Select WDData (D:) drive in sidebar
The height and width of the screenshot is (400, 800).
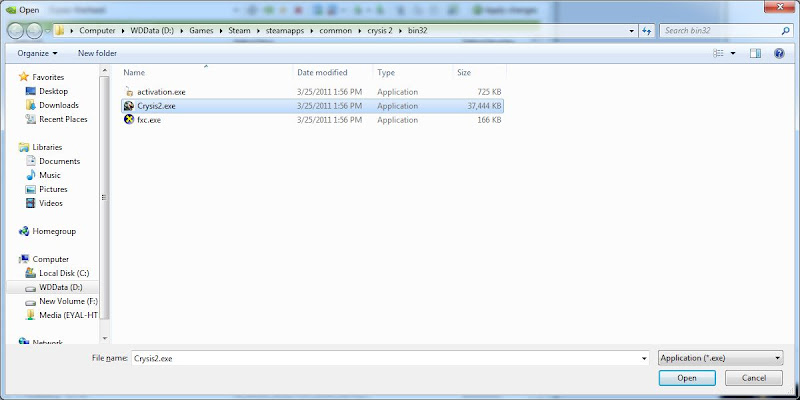pyautogui.click(x=60, y=287)
